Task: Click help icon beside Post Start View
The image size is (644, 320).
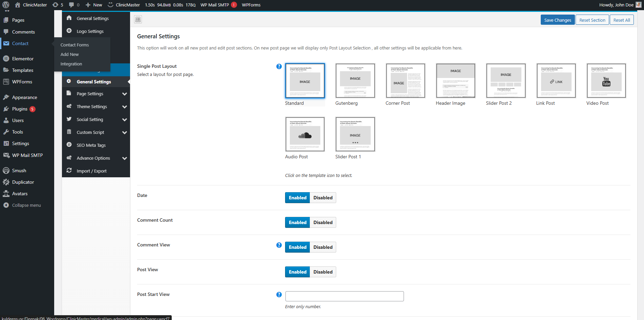Action: pyautogui.click(x=279, y=295)
